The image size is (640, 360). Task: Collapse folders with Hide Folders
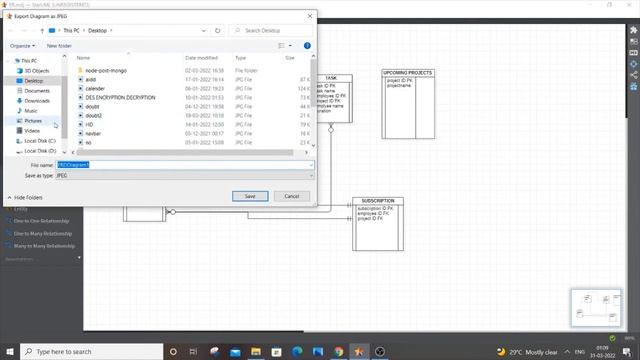[25, 198]
